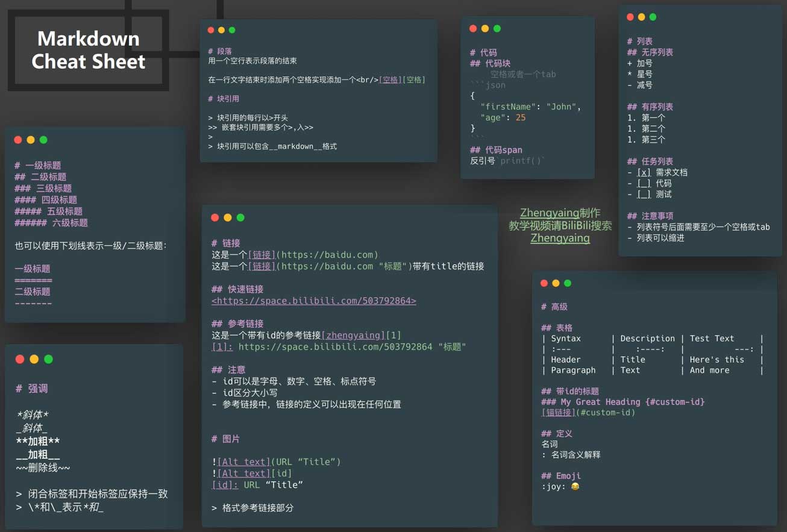This screenshot has width=787, height=532.
Task: Click the underlined Zhengyaing制作 credit text
Action: click(x=550, y=213)
